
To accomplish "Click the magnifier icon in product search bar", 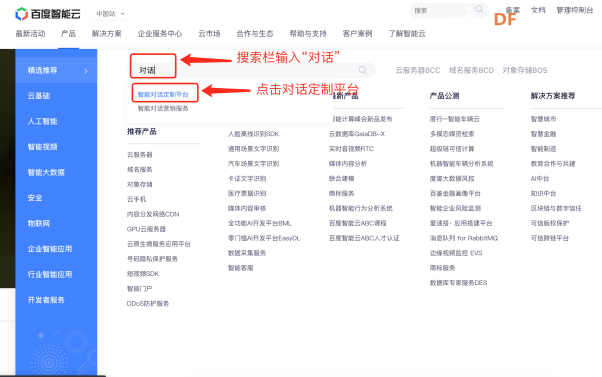I will [x=362, y=70].
